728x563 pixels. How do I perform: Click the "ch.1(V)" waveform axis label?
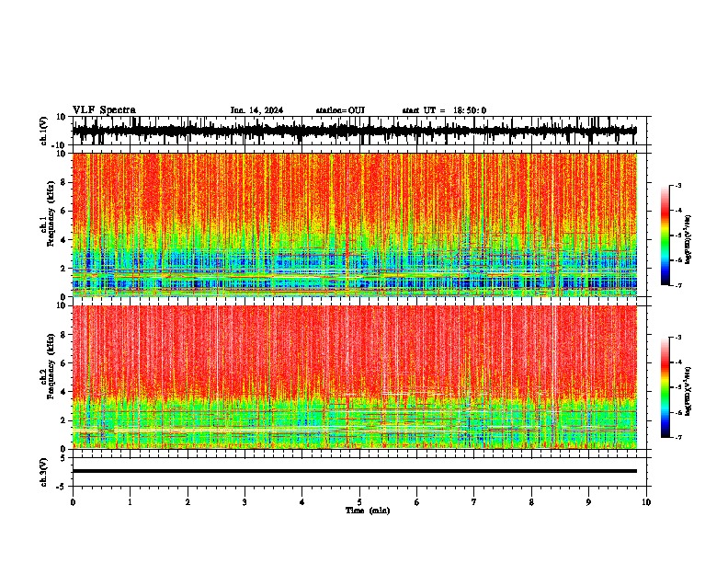[43, 131]
